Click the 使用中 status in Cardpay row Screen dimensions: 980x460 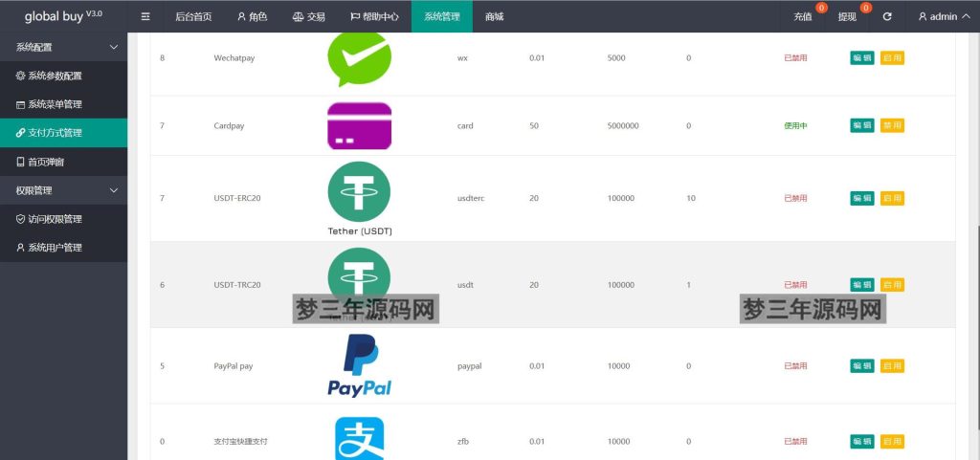click(x=795, y=125)
